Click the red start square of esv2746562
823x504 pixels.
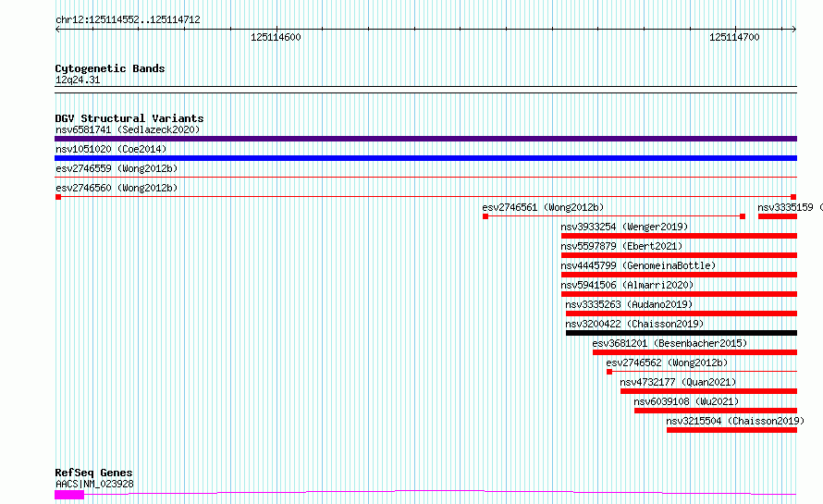point(609,372)
